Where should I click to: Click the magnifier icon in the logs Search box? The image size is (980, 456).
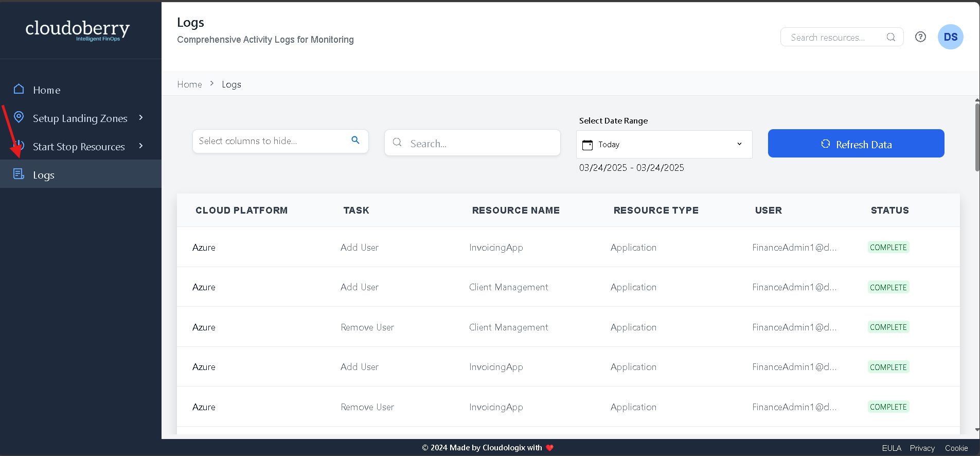[397, 142]
